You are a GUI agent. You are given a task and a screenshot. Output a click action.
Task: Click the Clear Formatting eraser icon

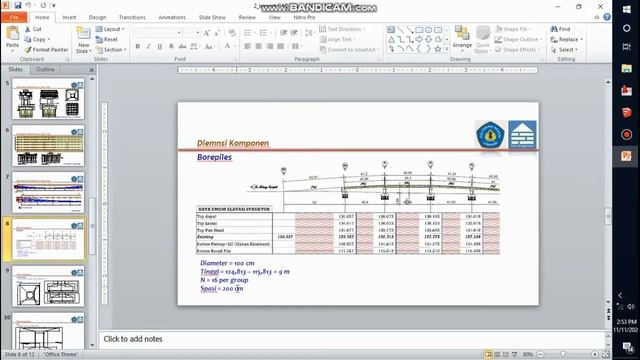[x=232, y=33]
